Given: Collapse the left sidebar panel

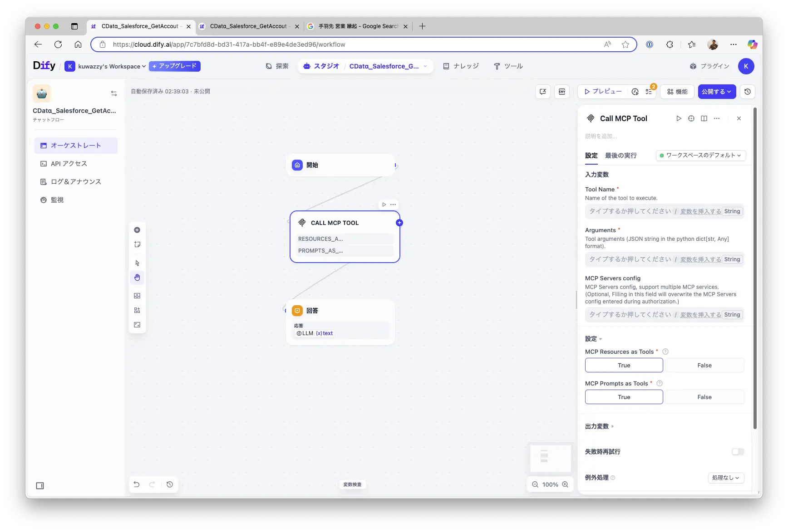Looking at the screenshot, I should (x=40, y=486).
